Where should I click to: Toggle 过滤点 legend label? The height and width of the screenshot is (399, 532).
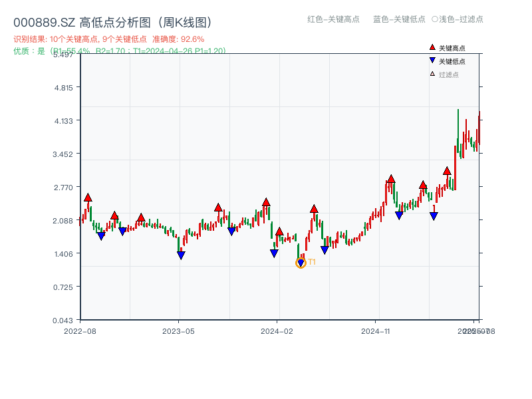tap(448, 74)
